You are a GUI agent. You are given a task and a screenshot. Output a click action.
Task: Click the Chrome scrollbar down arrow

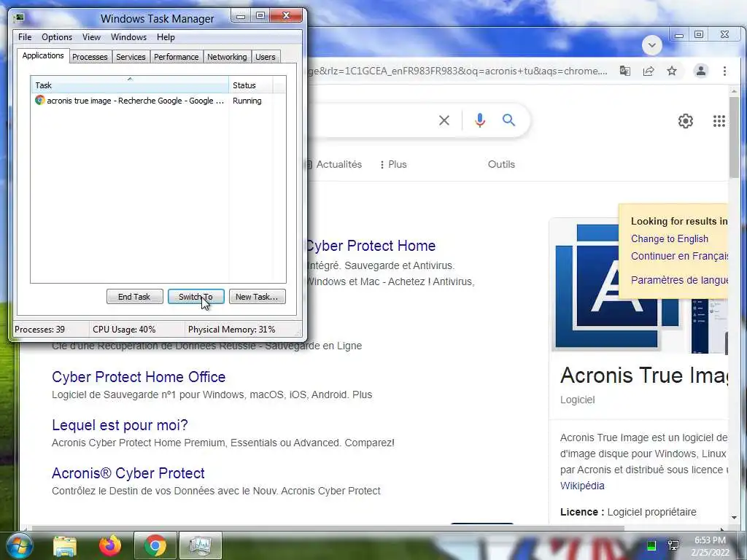pyautogui.click(x=734, y=517)
